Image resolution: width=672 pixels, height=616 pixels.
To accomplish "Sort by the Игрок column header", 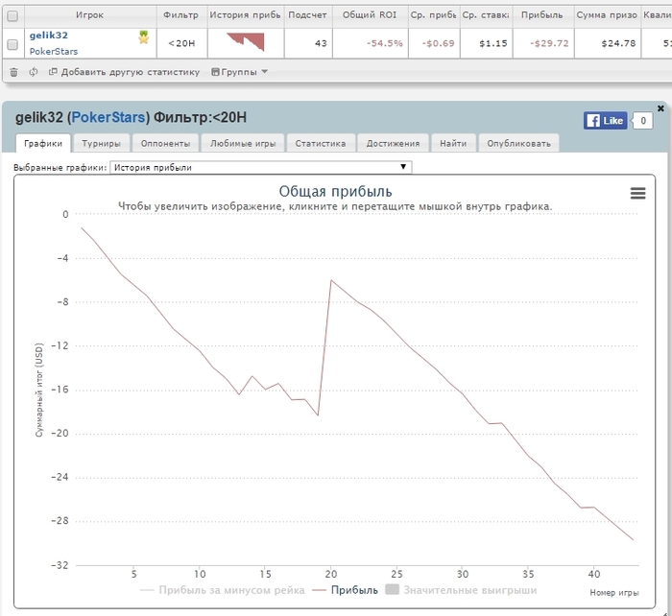I will point(90,15).
